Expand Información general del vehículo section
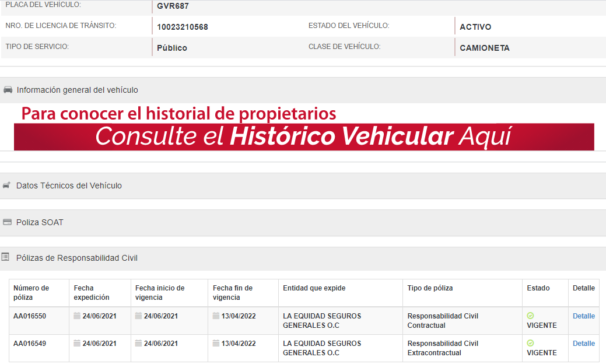The height and width of the screenshot is (364, 606). [x=77, y=90]
